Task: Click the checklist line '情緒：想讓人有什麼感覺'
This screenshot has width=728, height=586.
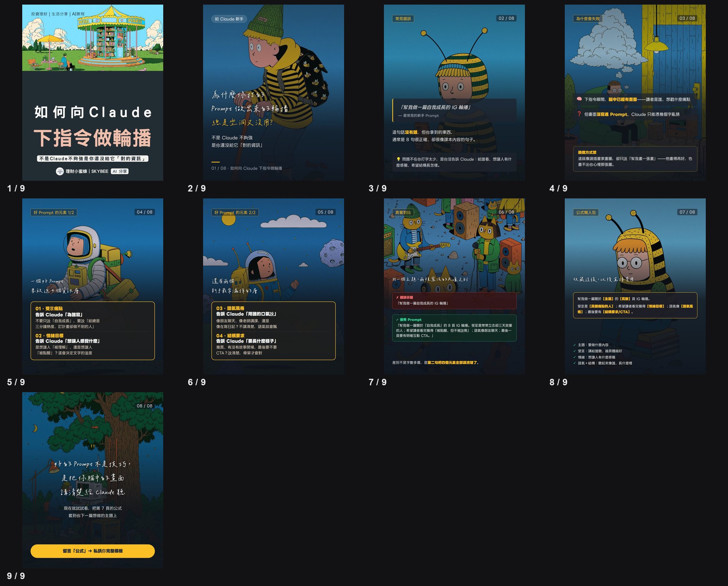Action: pyautogui.click(x=597, y=357)
